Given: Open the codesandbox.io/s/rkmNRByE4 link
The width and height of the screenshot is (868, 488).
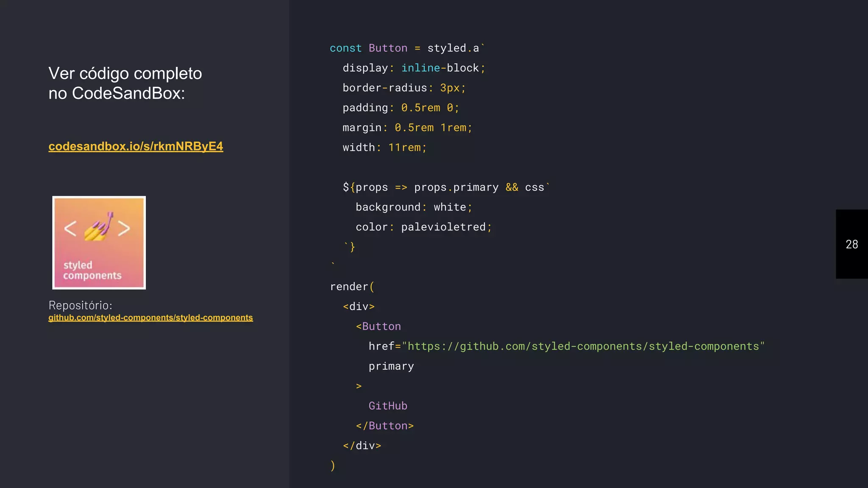Looking at the screenshot, I should pyautogui.click(x=136, y=146).
